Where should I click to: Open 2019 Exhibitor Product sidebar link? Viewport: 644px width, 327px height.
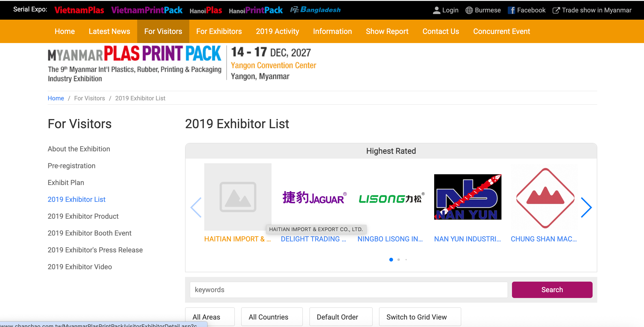(83, 216)
